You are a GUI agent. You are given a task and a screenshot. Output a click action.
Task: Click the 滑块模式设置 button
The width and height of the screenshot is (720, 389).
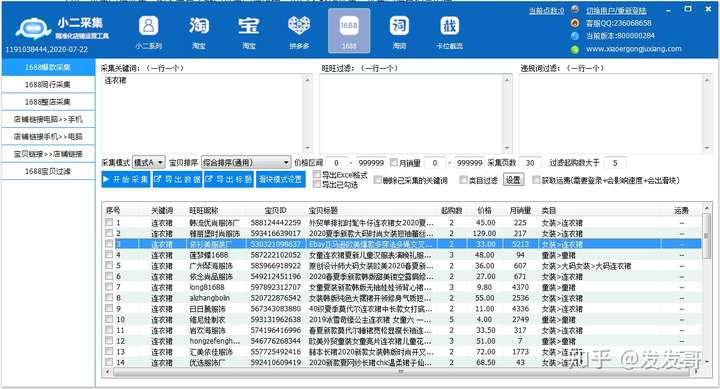pos(280,179)
